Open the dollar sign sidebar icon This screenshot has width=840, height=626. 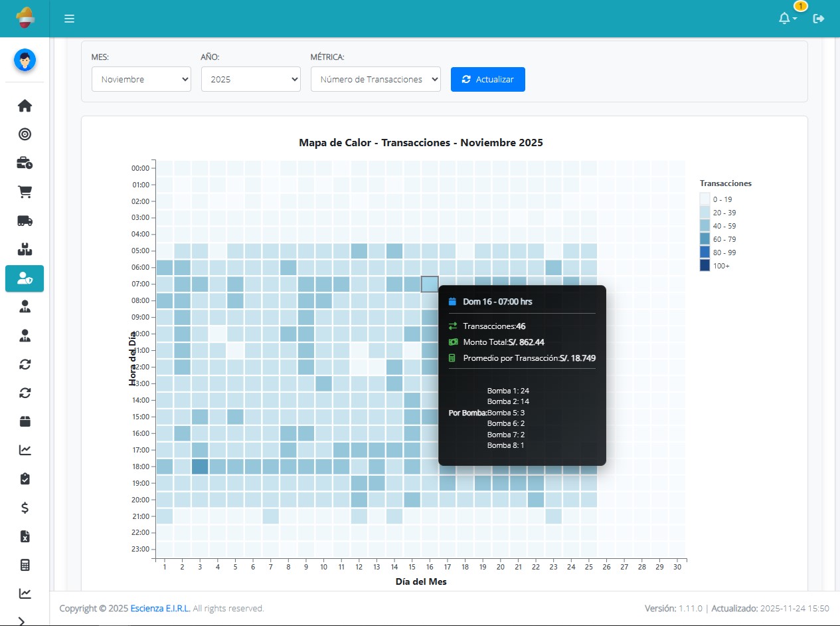point(25,508)
